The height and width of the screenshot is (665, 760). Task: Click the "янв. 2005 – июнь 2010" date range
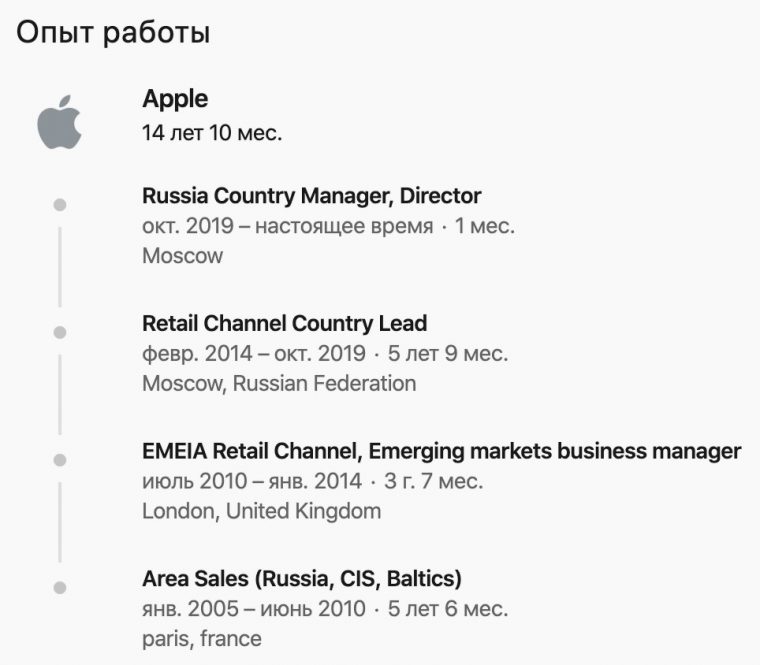(253, 609)
